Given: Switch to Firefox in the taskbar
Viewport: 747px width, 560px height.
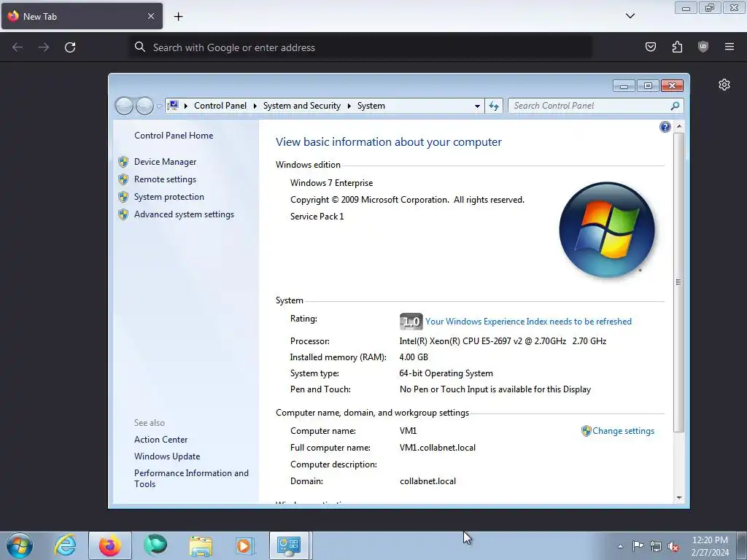Looking at the screenshot, I should coord(110,545).
